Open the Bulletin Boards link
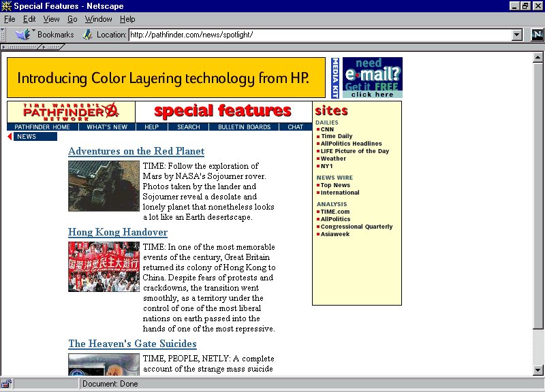Viewport: 545px width, 392px height. click(245, 127)
